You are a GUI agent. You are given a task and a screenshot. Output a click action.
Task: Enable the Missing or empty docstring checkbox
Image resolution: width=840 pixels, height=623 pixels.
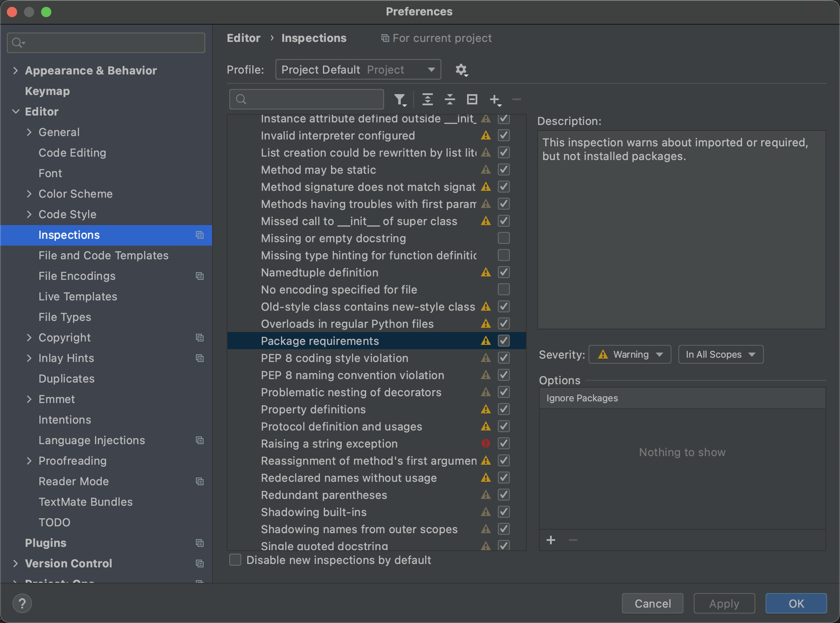504,238
